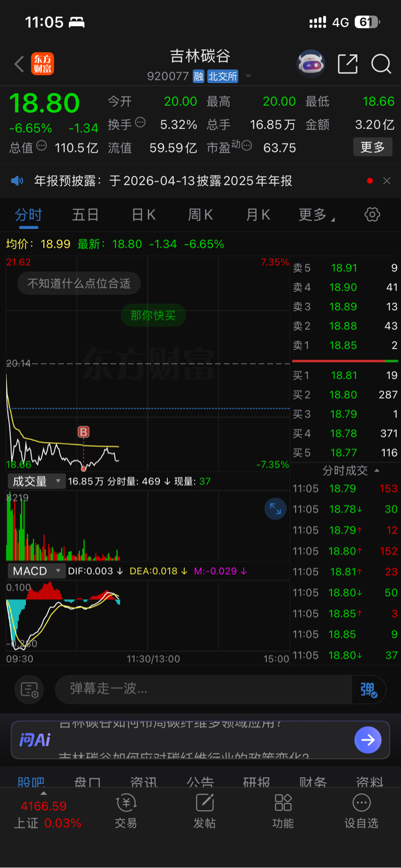Switch to the 五日 five-day tab
Image resolution: width=401 pixels, height=868 pixels.
click(x=85, y=215)
